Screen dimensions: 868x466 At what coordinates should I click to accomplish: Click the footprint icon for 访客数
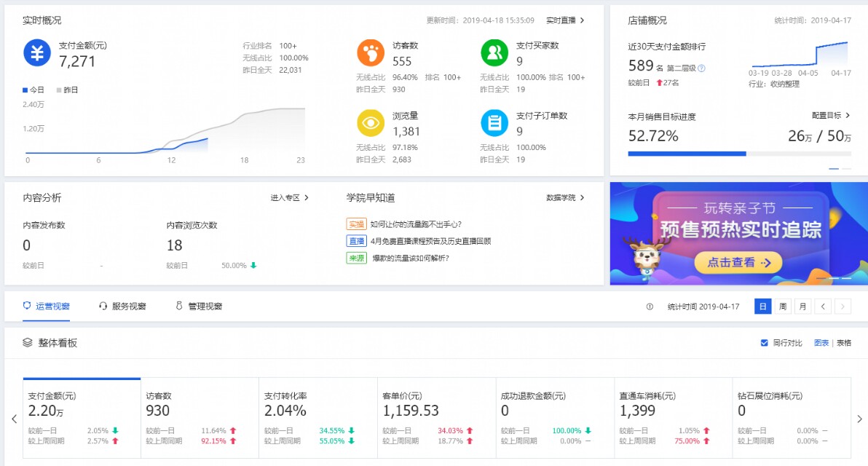(370, 52)
